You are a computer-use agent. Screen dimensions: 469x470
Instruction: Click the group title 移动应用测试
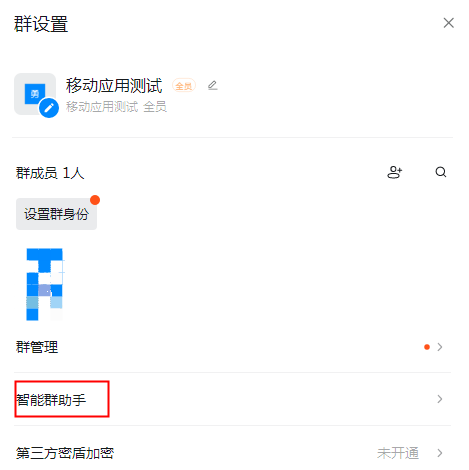click(x=114, y=85)
